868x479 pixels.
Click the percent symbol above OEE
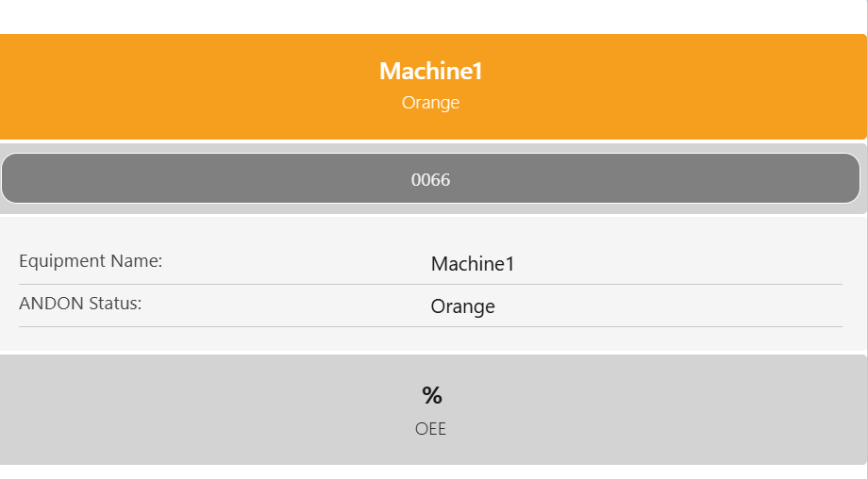tap(432, 396)
